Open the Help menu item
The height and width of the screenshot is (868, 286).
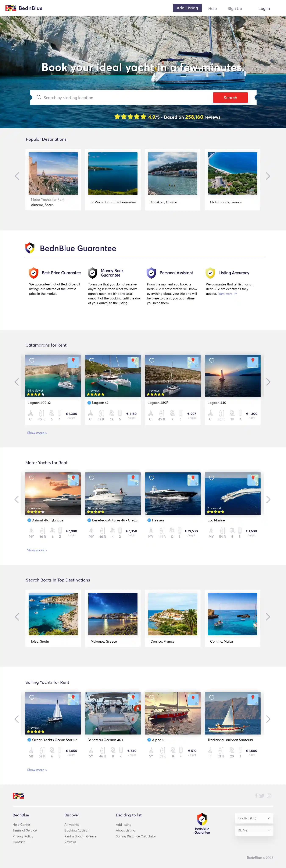[212, 8]
